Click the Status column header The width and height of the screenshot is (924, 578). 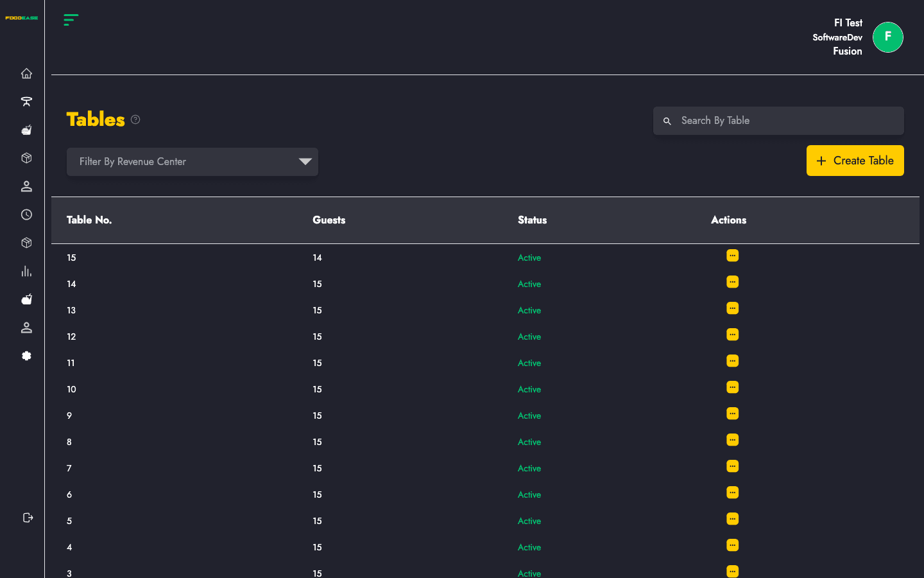(533, 220)
